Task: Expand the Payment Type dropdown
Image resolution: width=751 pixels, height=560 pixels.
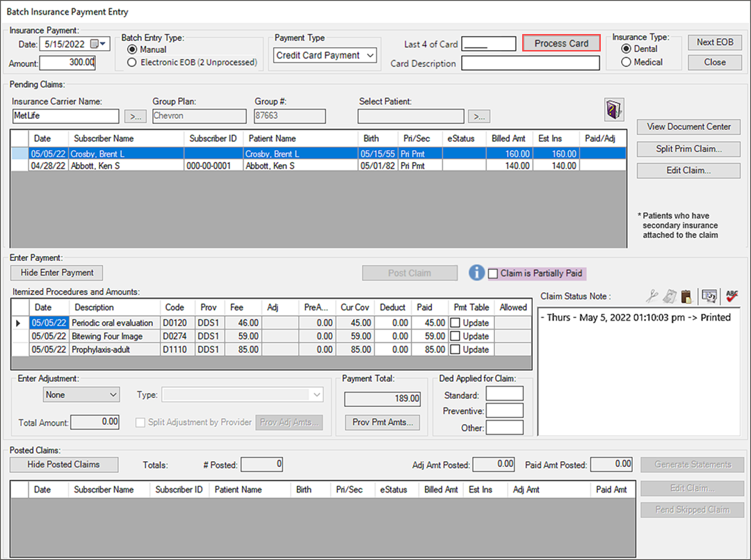Action: [x=370, y=55]
